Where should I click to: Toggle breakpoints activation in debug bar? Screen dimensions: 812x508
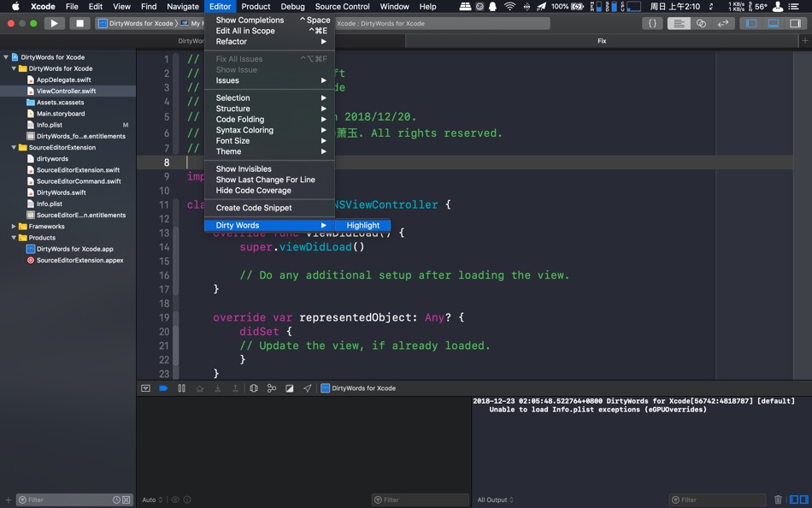[163, 388]
